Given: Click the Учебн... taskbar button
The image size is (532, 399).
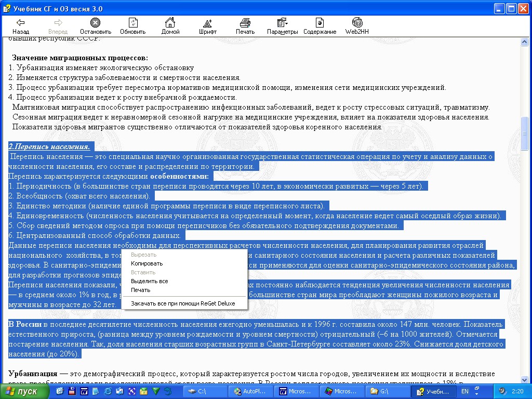Looking at the screenshot, I should click(x=433, y=392).
